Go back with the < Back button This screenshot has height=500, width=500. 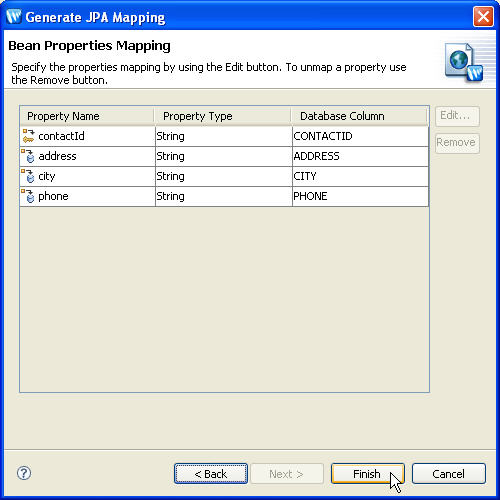[211, 473]
